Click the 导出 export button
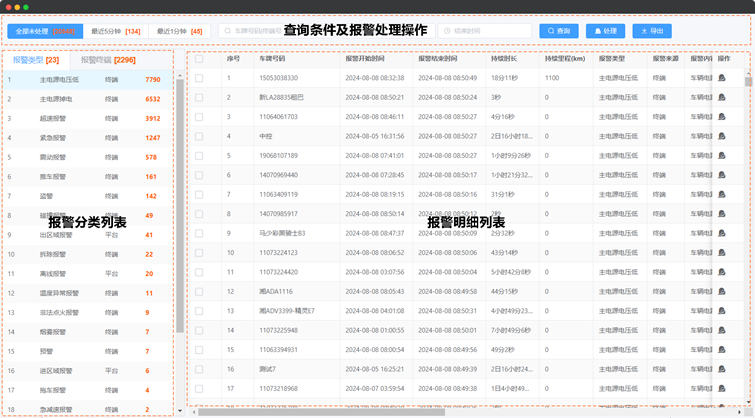755x418 pixels. click(x=651, y=31)
